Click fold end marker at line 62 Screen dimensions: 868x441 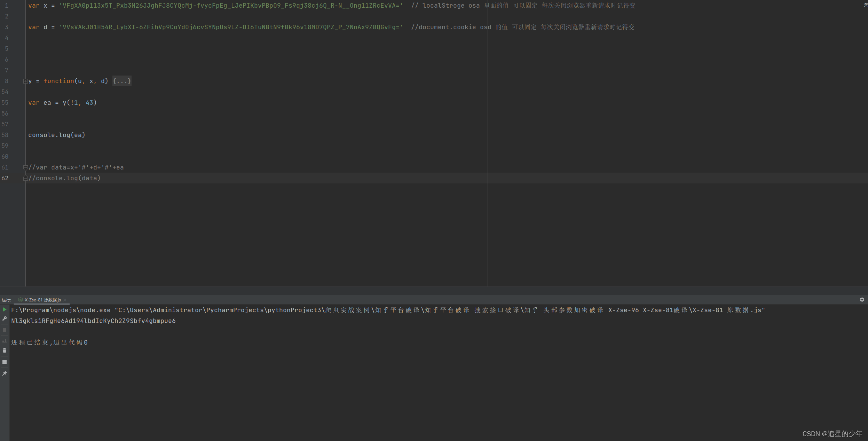point(25,178)
